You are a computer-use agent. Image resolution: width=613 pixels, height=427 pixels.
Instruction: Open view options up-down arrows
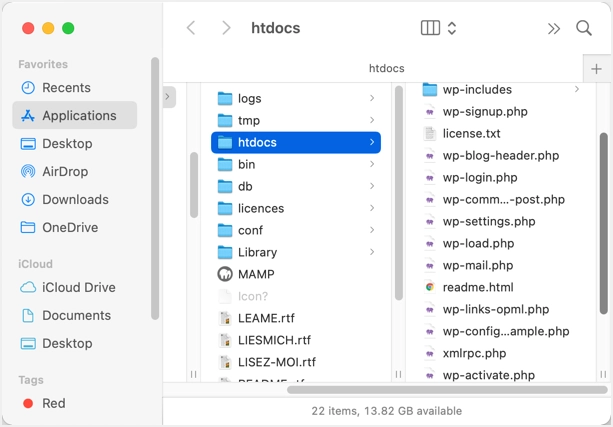click(x=452, y=29)
